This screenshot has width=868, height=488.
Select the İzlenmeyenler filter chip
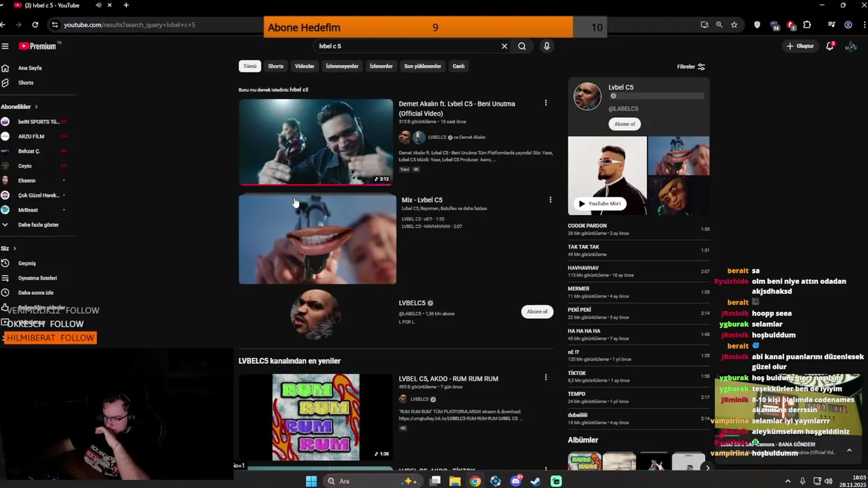[x=342, y=66]
